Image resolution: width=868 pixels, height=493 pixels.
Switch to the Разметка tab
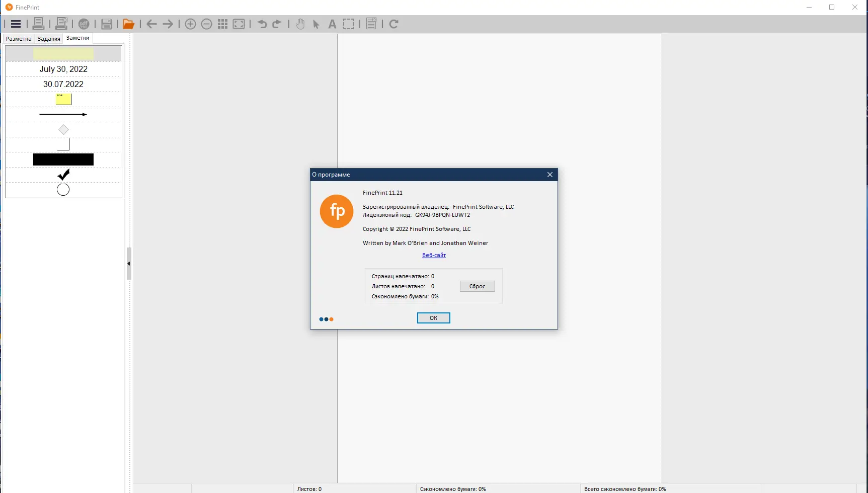pyautogui.click(x=19, y=39)
